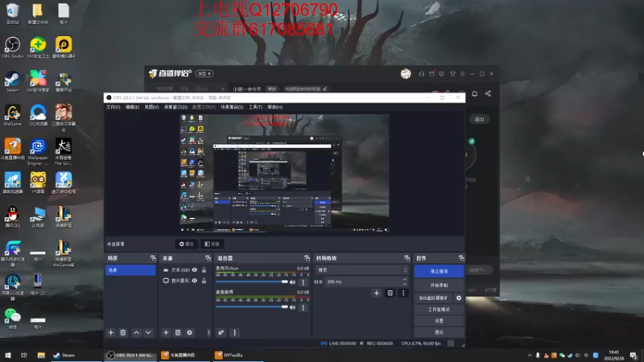This screenshot has height=362, width=644.
Task: Open the Scene Collection menu in OBS
Action: pos(232,107)
